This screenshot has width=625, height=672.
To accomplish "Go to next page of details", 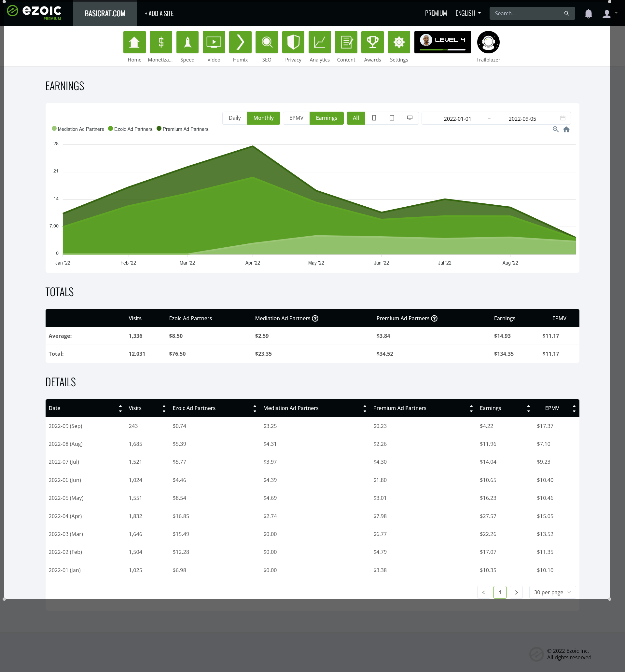I will pyautogui.click(x=516, y=593).
